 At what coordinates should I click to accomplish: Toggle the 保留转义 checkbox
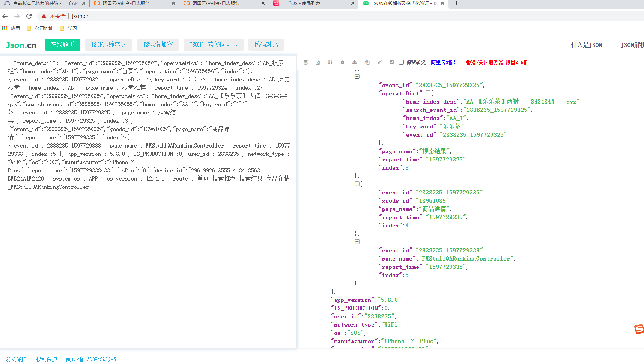coord(401,62)
